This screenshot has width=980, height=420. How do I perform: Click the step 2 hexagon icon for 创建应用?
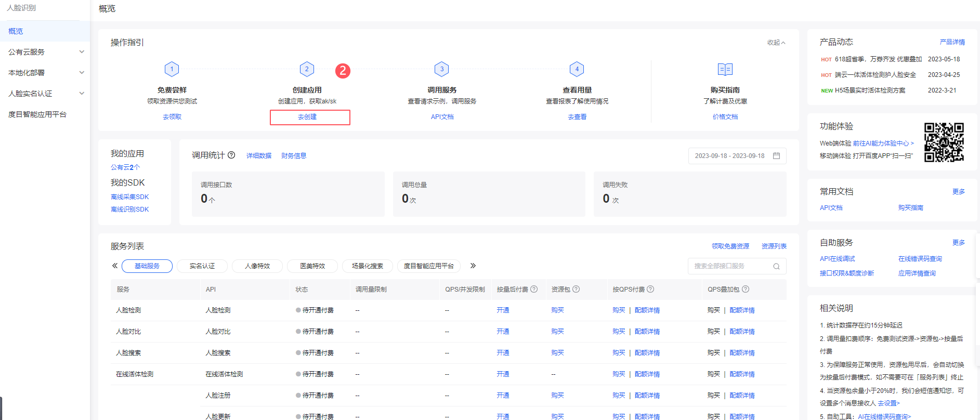point(307,69)
